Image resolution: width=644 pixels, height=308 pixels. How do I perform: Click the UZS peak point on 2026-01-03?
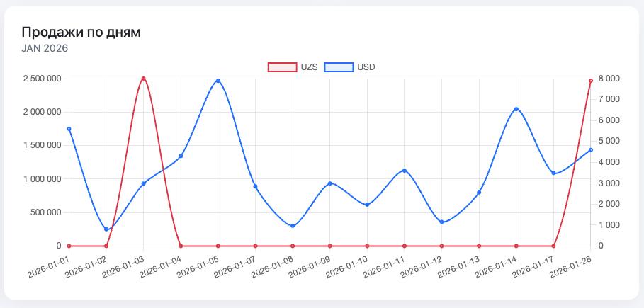[x=143, y=79]
